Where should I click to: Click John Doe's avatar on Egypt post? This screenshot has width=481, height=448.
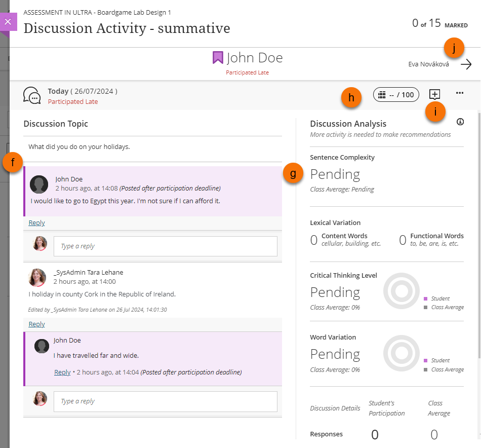coord(39,184)
